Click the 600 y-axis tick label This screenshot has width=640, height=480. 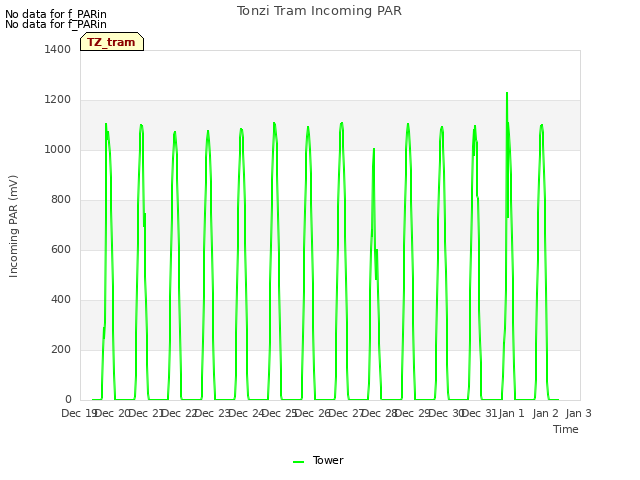[61, 249]
